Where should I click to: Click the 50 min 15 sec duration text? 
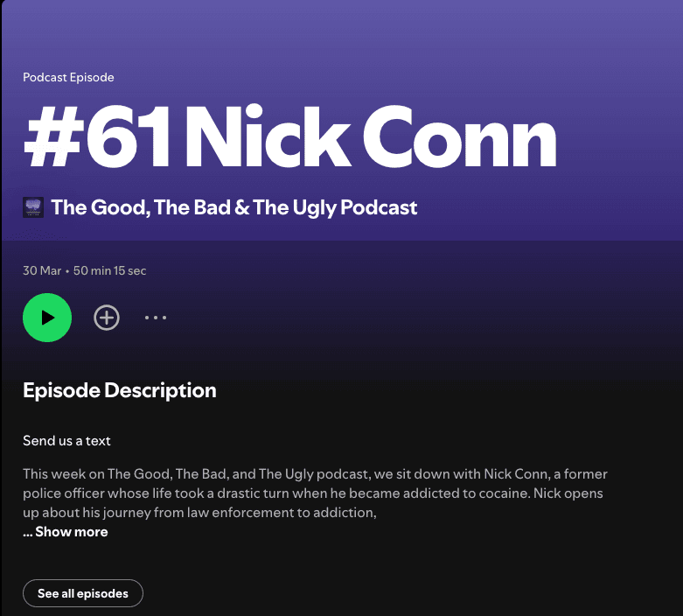[110, 270]
